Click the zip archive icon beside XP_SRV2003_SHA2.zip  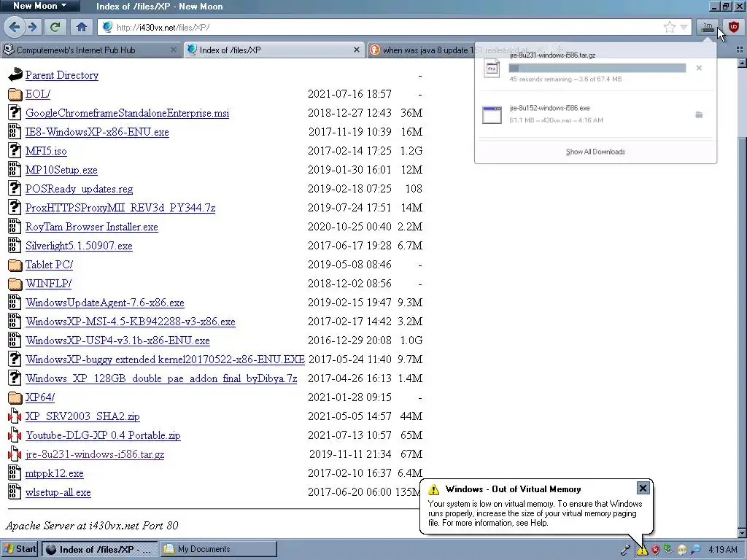coord(15,416)
